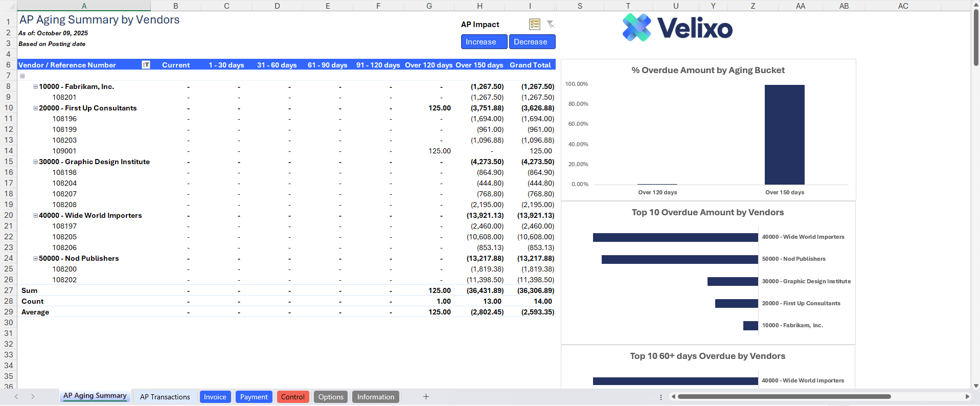
Task: Select the Increase slicer option
Action: click(x=484, y=42)
